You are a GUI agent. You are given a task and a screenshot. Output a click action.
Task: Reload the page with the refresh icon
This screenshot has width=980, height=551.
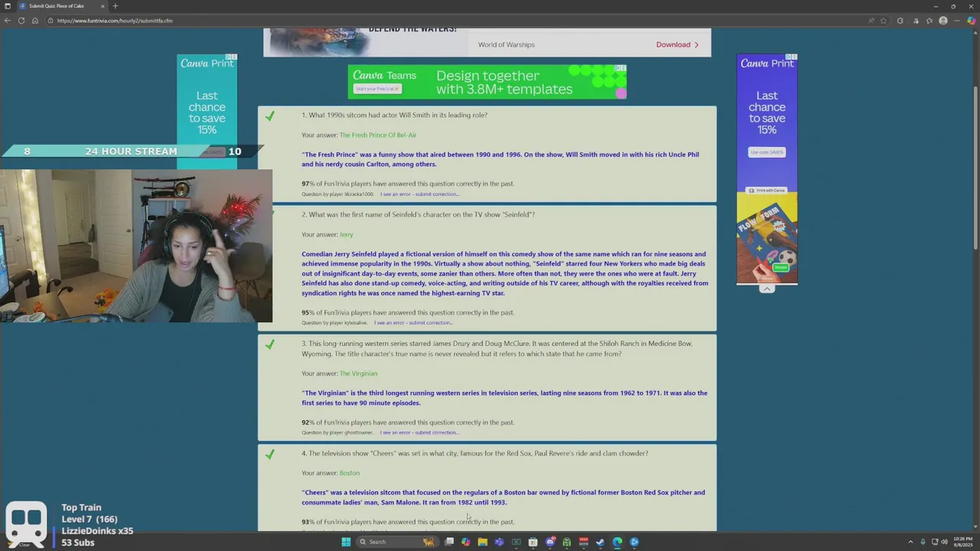[21, 21]
